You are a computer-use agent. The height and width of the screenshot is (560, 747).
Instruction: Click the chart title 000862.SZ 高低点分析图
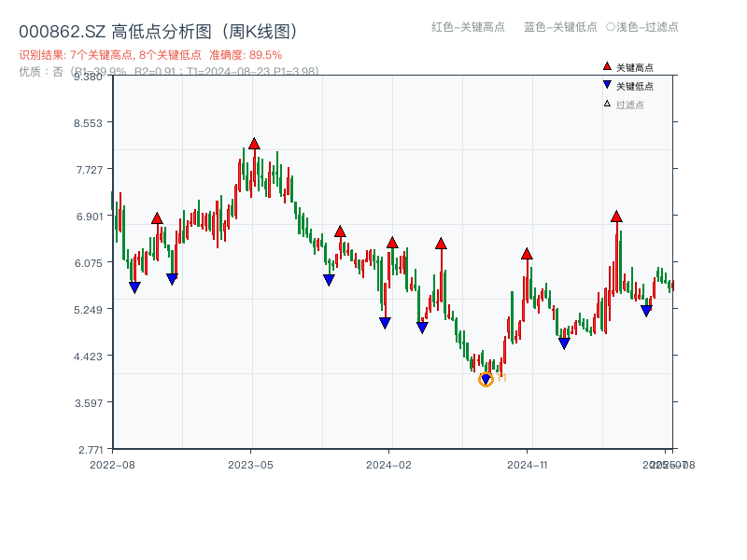[159, 32]
